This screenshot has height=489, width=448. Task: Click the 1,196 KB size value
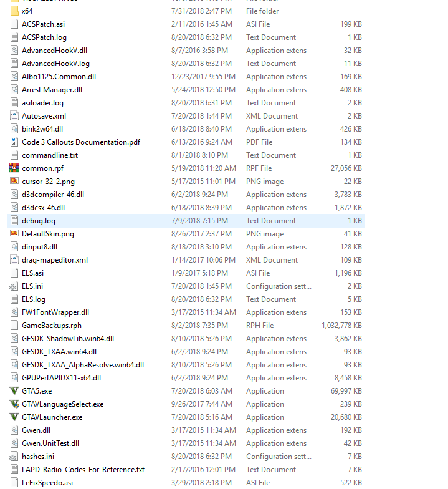(x=348, y=273)
